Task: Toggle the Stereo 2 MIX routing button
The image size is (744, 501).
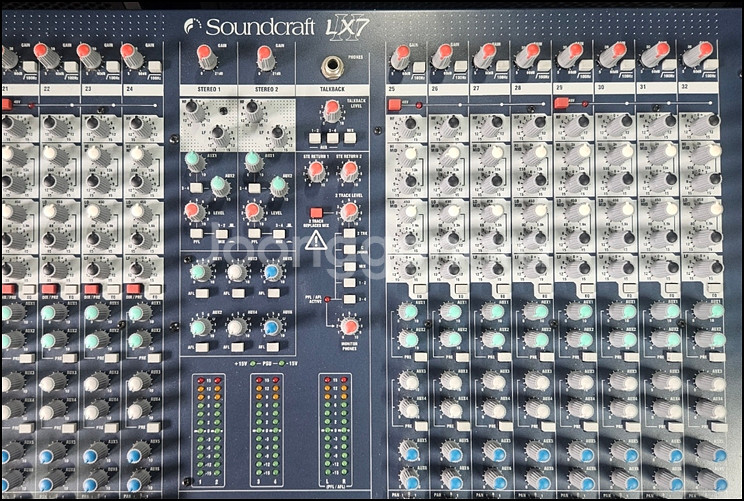Action: [279, 233]
